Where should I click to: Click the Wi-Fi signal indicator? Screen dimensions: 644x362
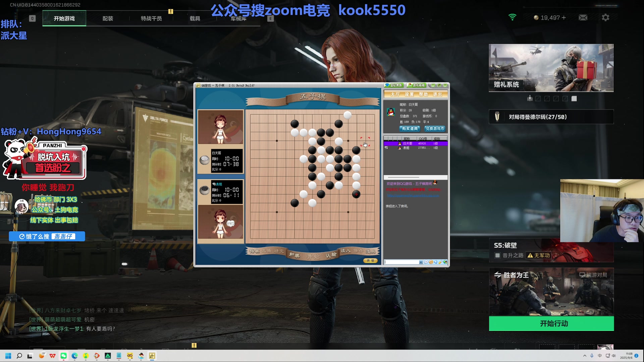click(x=512, y=17)
